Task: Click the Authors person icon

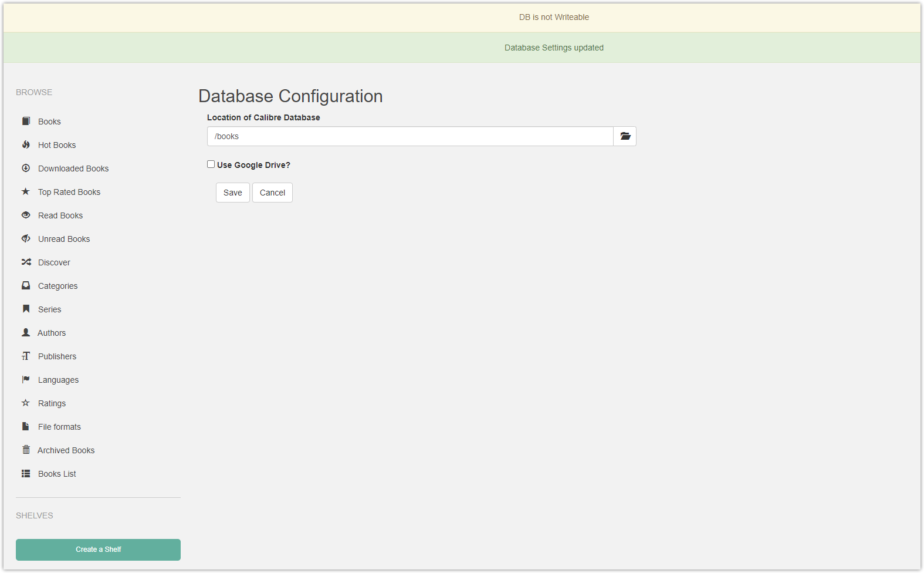Action: coord(26,332)
